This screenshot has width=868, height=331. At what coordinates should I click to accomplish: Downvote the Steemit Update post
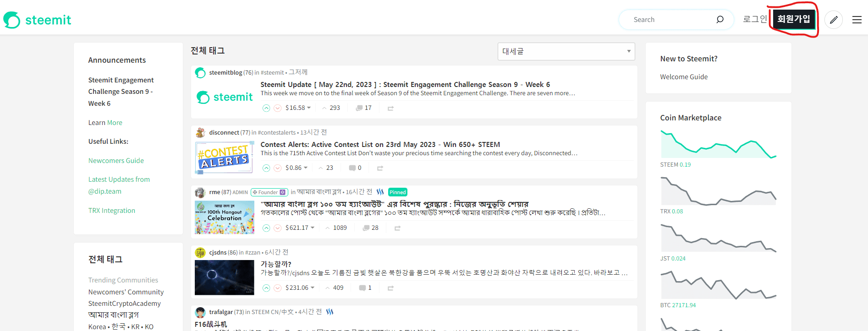tap(278, 108)
